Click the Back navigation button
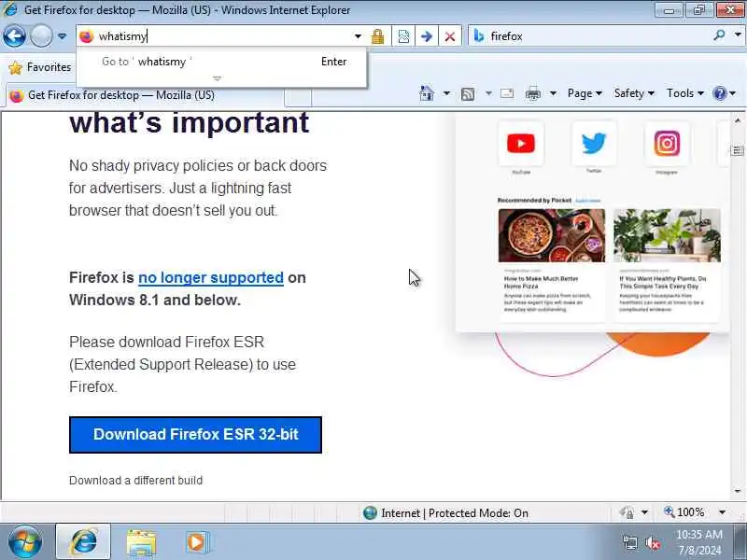 pyautogui.click(x=14, y=36)
